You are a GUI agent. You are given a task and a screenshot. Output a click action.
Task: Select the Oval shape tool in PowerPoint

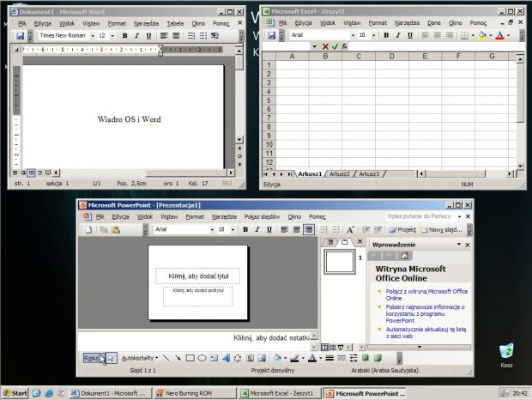(202, 358)
